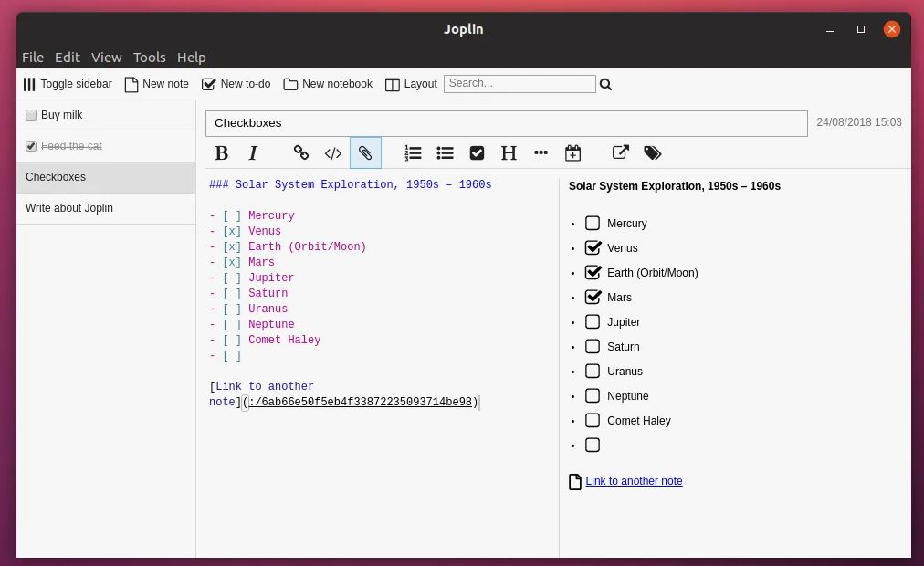This screenshot has width=924, height=566.
Task: Attach a file using the paperclip icon
Action: 365,153
